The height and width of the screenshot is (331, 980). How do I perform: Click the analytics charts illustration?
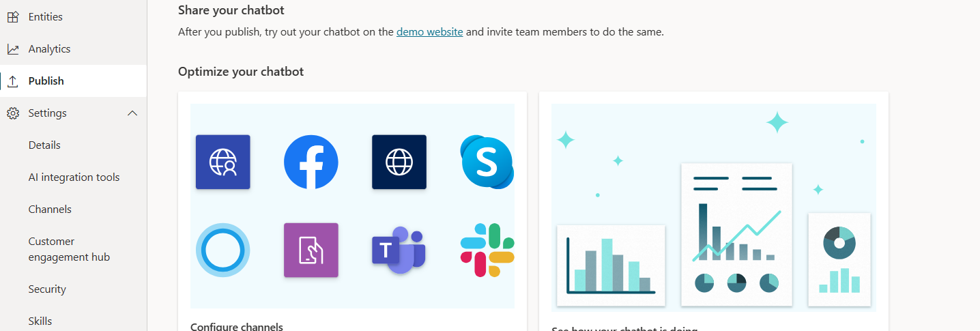click(713, 207)
